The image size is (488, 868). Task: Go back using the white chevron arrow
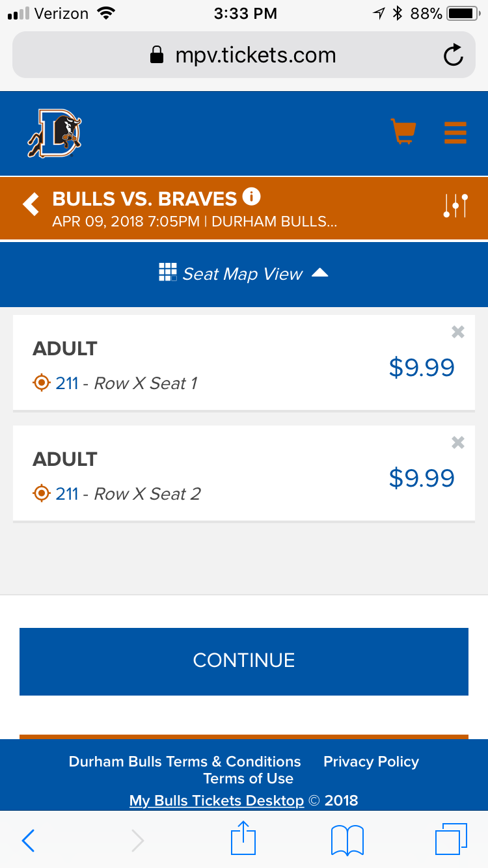click(31, 204)
